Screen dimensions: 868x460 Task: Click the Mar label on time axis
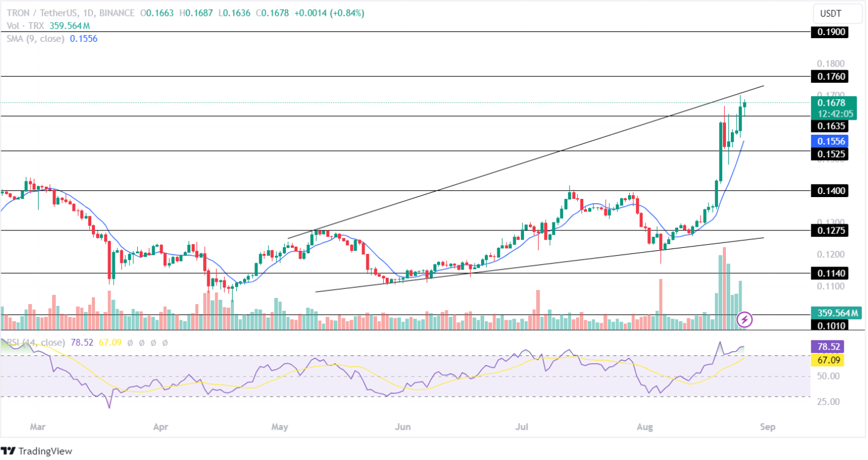pos(37,427)
